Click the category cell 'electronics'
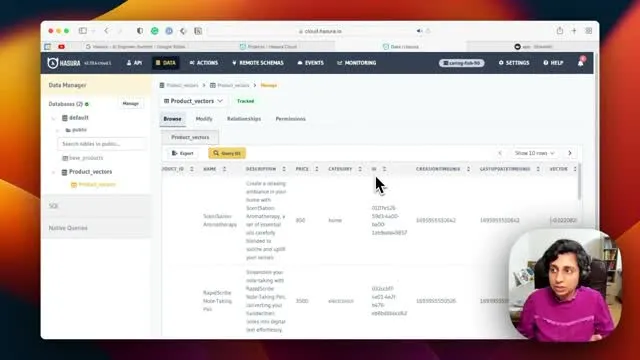640x360 pixels. click(341, 301)
